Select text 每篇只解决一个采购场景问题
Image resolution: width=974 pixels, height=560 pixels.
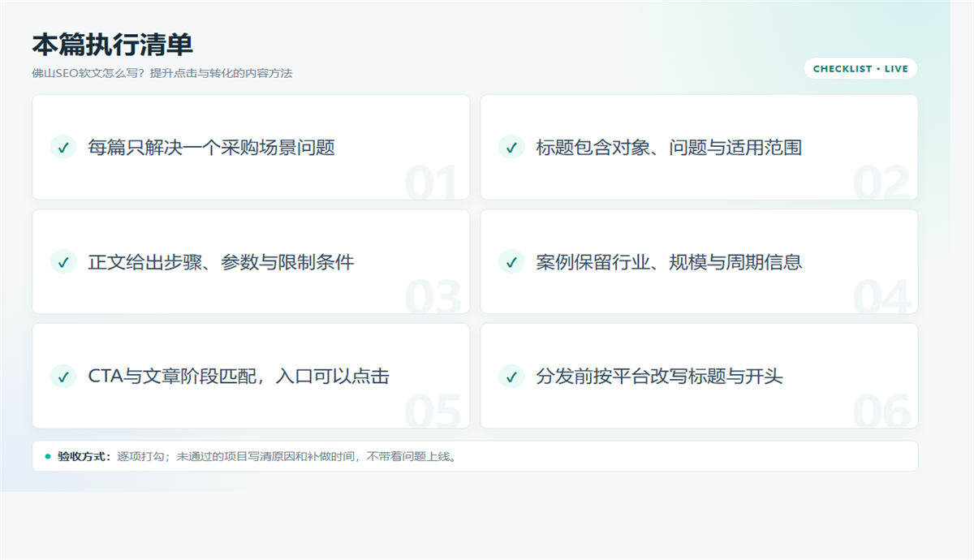[212, 147]
